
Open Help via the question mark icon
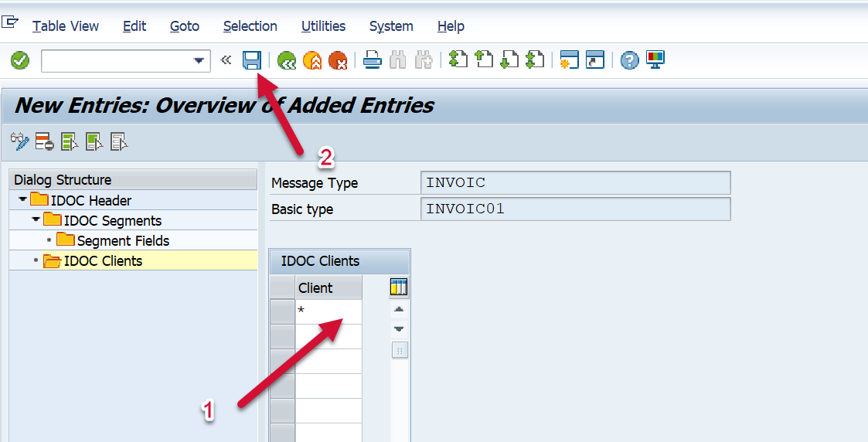coord(630,60)
